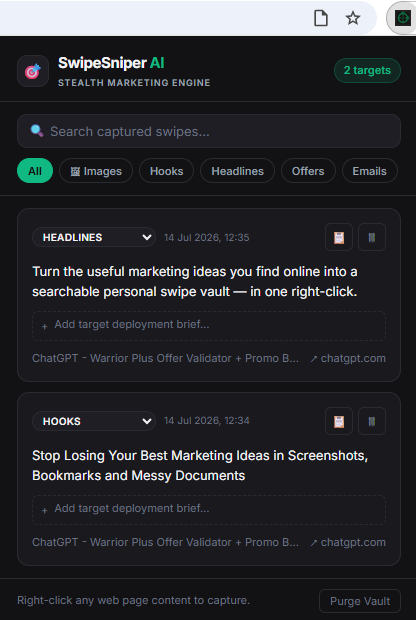
Task: Delete the Headlines swipe with trash icon
Action: coord(372,237)
